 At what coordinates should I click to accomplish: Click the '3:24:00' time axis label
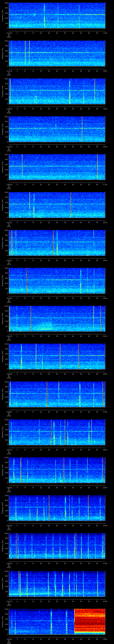9,336
